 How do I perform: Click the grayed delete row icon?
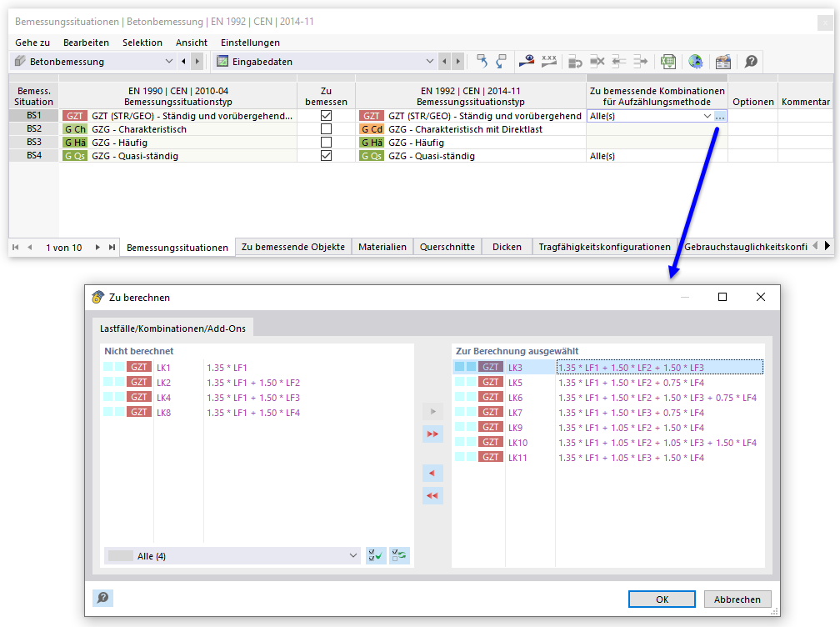pyautogui.click(x=597, y=62)
